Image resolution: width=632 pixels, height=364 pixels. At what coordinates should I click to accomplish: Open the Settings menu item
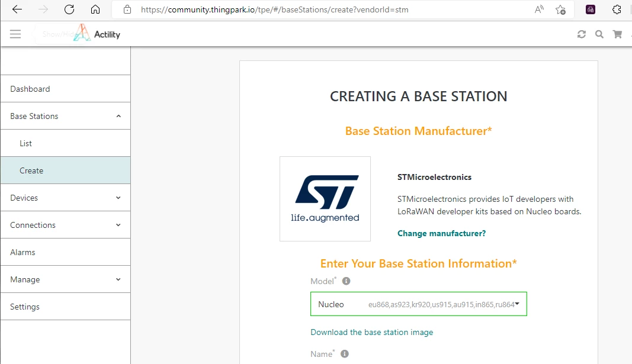pos(65,307)
